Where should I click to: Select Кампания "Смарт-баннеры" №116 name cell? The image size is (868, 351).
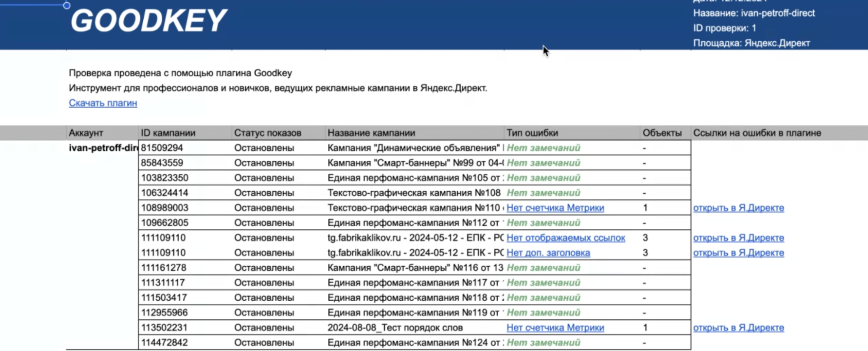[x=416, y=268]
